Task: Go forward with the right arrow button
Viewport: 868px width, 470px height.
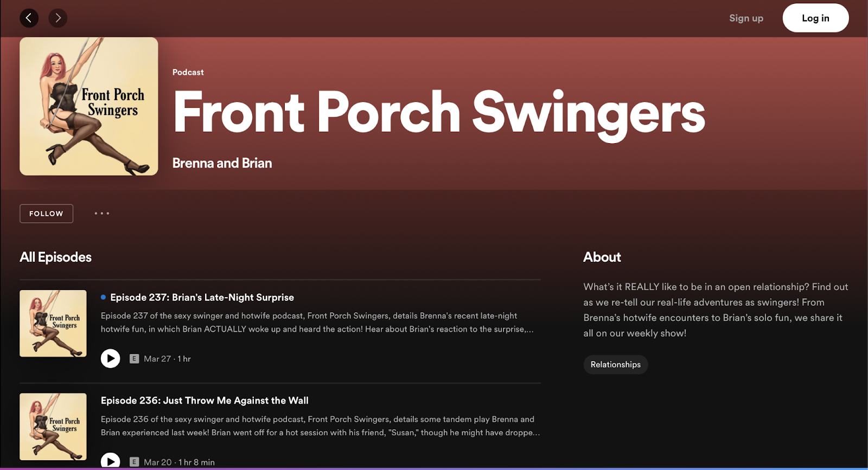Action: (58, 18)
